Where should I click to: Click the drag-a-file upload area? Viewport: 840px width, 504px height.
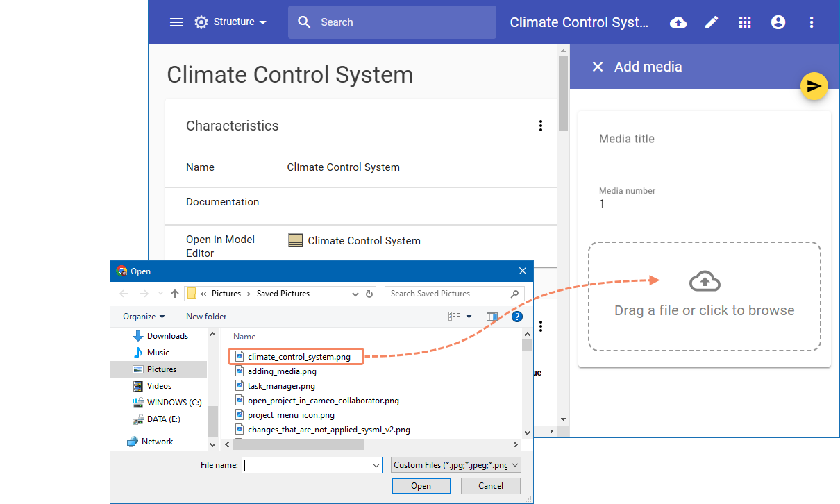[x=704, y=296]
